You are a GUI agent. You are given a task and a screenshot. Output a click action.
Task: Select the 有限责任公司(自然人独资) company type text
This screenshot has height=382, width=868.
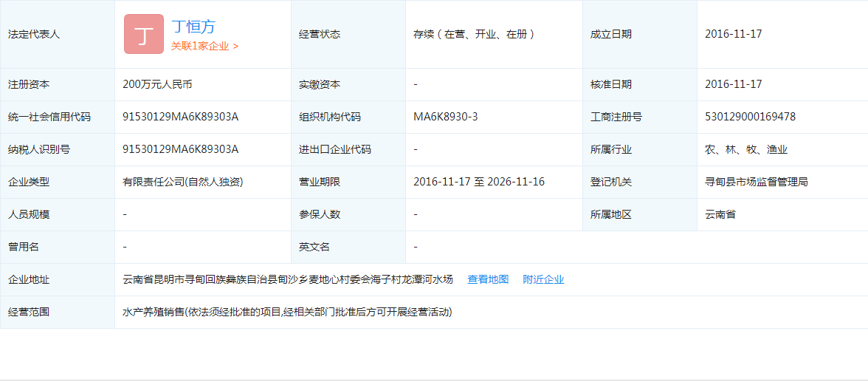tap(182, 182)
